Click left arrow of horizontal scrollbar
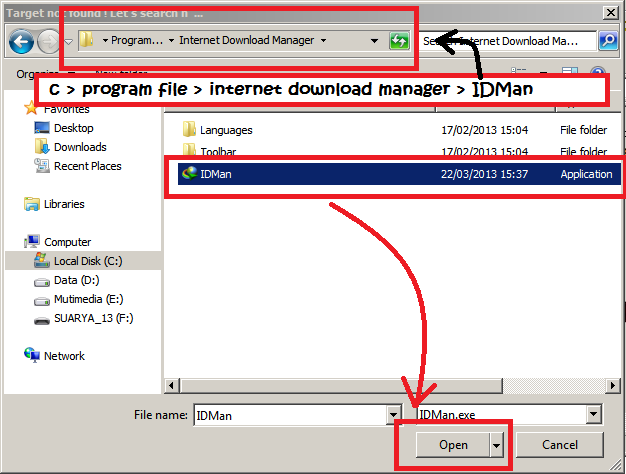This screenshot has height=474, width=626. pos(172,386)
